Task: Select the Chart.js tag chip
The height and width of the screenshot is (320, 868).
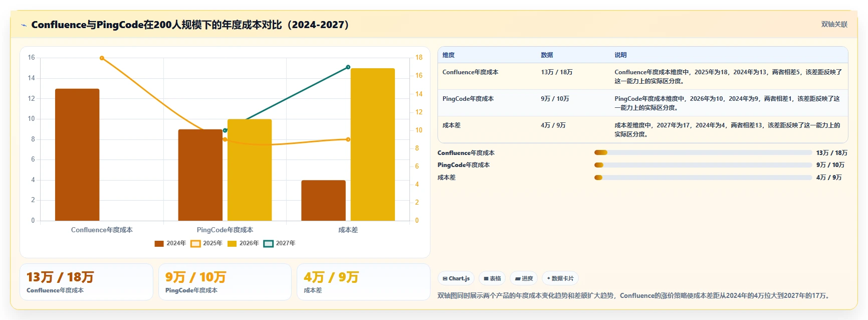Action: click(x=456, y=278)
